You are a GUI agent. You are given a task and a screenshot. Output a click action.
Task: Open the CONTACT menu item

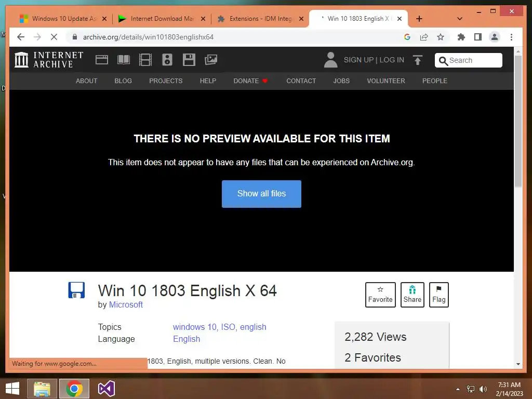301,81
